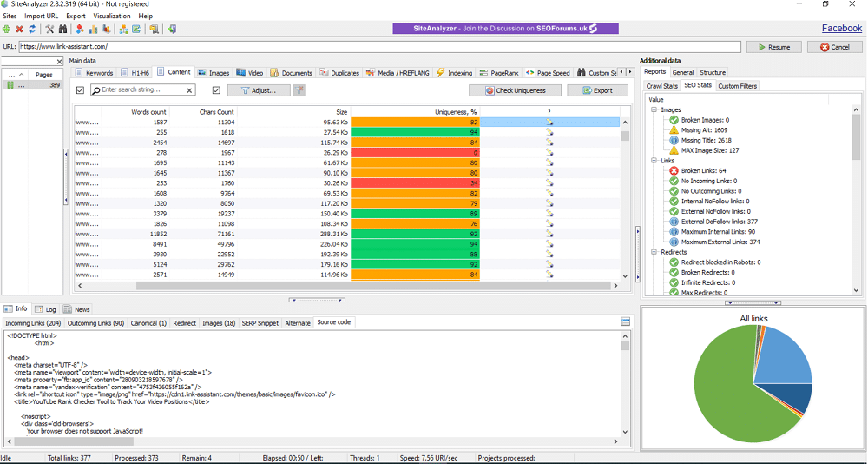Viewport: 868px width, 464px height.
Task: Click the left arrow to scroll the main data tabs
Action: (621, 72)
